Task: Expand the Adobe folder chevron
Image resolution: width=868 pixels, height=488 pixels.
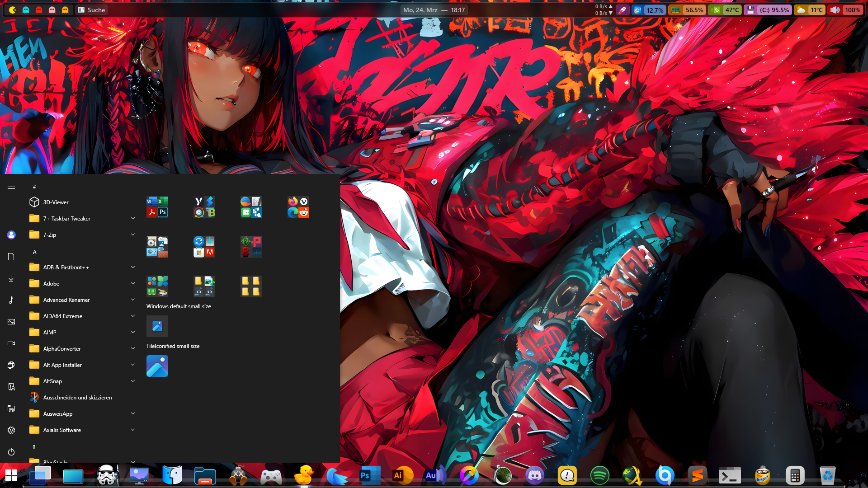Action: 133,283
